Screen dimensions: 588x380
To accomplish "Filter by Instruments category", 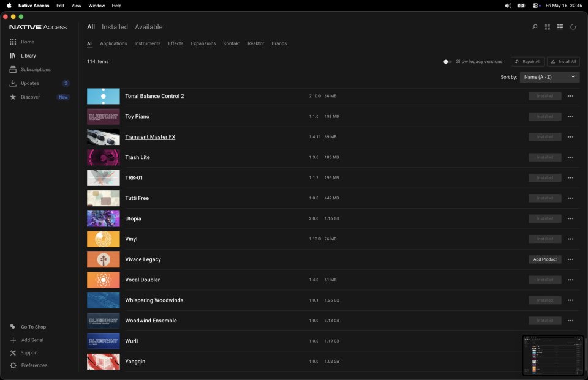I will click(148, 43).
